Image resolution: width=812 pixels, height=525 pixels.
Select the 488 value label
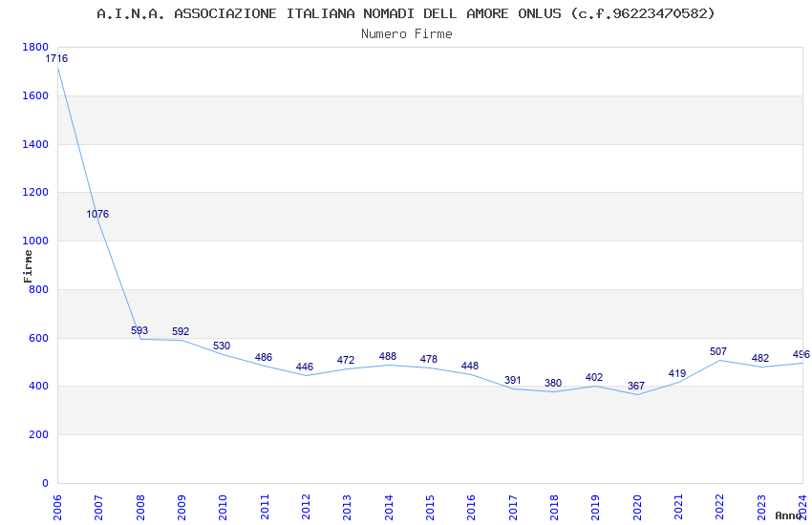(x=388, y=356)
